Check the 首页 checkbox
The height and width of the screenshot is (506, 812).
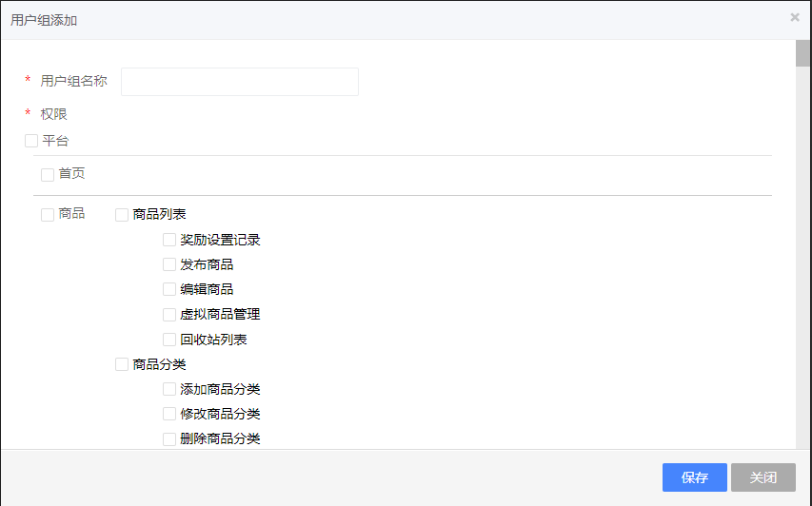(48, 175)
